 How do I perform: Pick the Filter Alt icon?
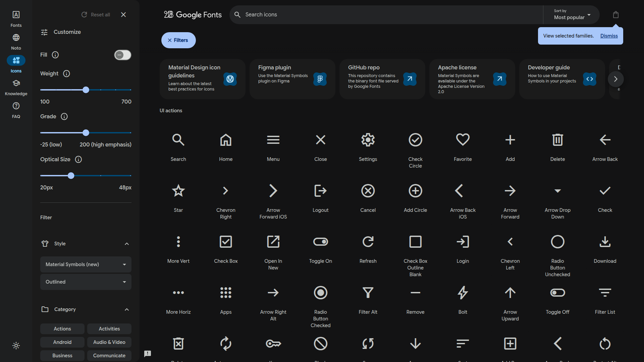368,293
